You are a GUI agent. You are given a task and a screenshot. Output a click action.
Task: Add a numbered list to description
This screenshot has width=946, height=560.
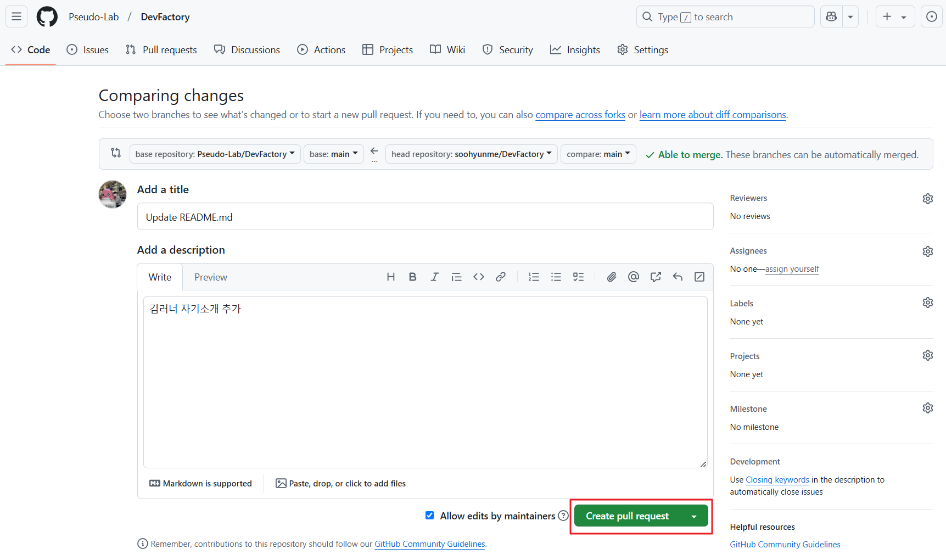[534, 277]
